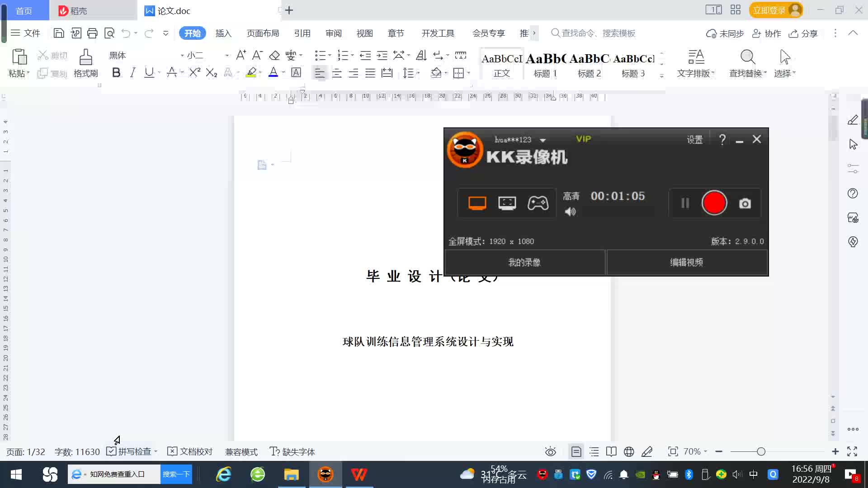Expand the 70% zoom level dropdown

(x=705, y=451)
